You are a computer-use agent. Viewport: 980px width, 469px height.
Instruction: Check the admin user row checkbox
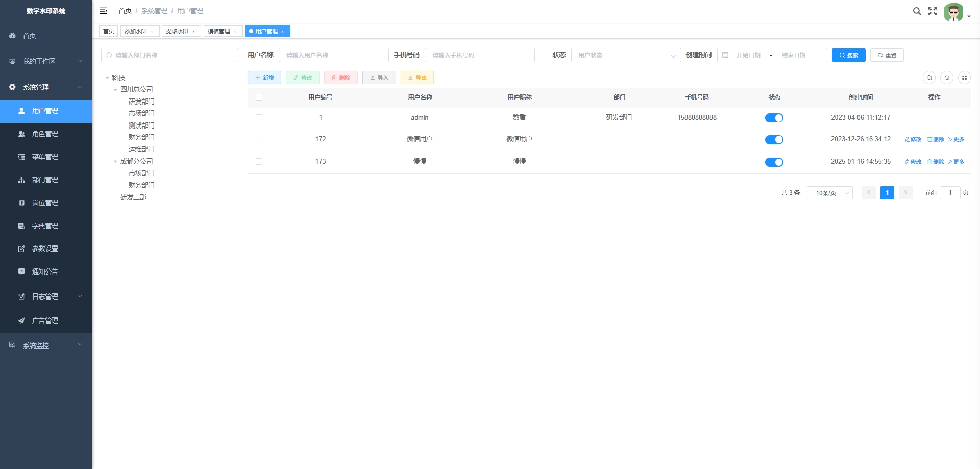point(259,118)
